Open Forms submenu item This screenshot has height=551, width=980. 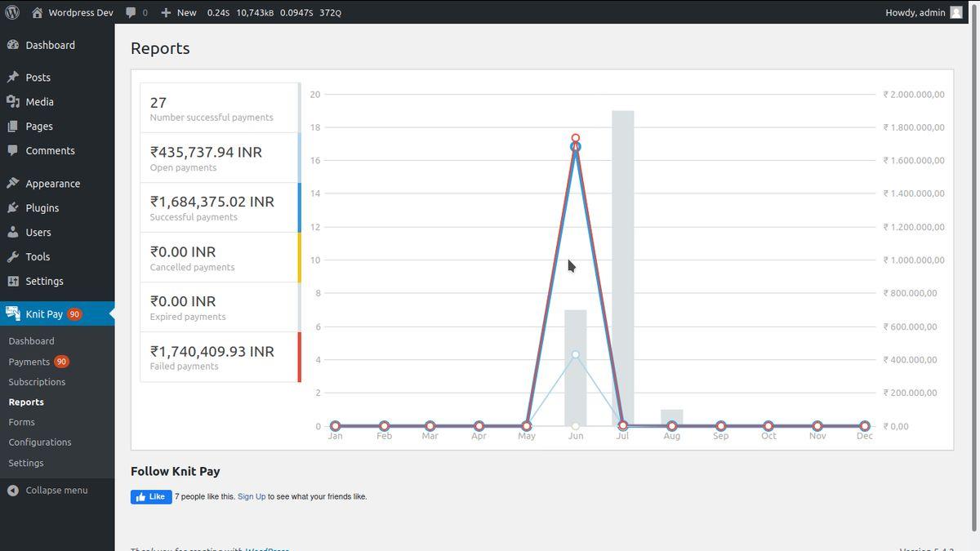point(21,422)
